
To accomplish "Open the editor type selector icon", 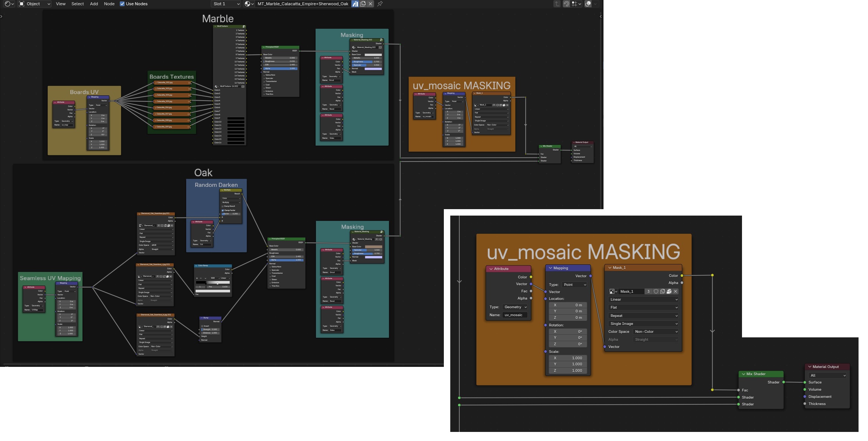I will point(8,4).
